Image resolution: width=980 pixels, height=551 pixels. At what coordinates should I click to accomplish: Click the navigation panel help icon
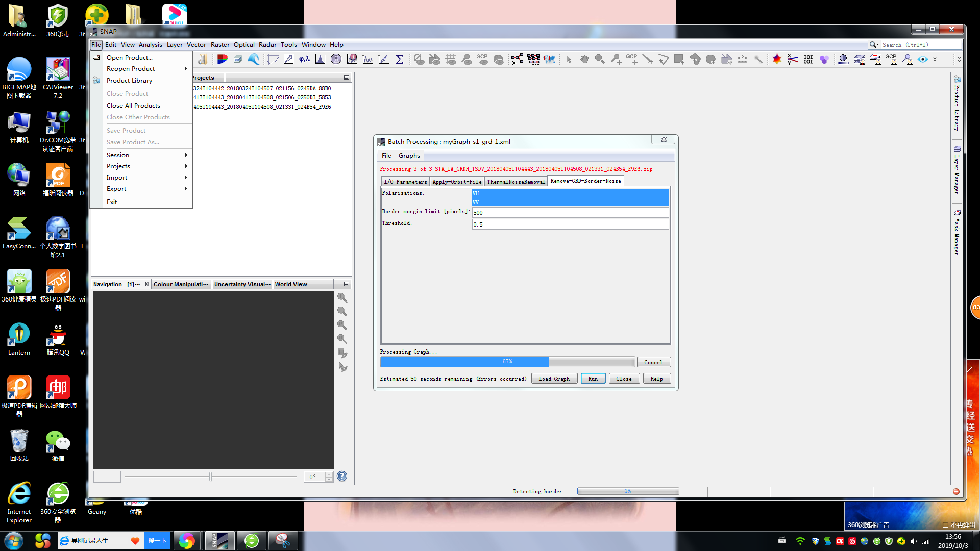pyautogui.click(x=342, y=477)
